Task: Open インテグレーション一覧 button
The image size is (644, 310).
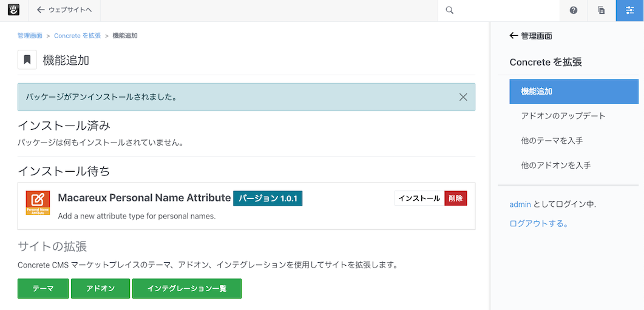Action: point(187,289)
